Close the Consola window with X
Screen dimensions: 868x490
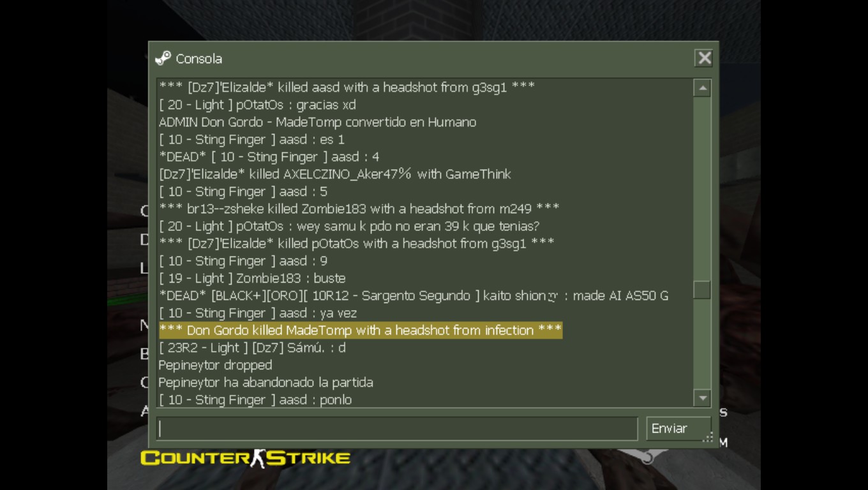tap(704, 58)
